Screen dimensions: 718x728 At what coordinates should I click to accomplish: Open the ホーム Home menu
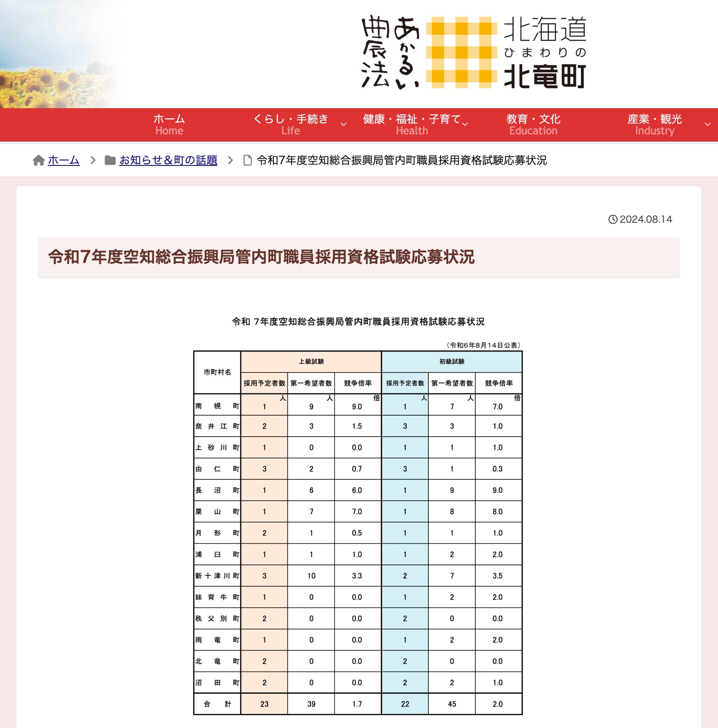pyautogui.click(x=169, y=124)
